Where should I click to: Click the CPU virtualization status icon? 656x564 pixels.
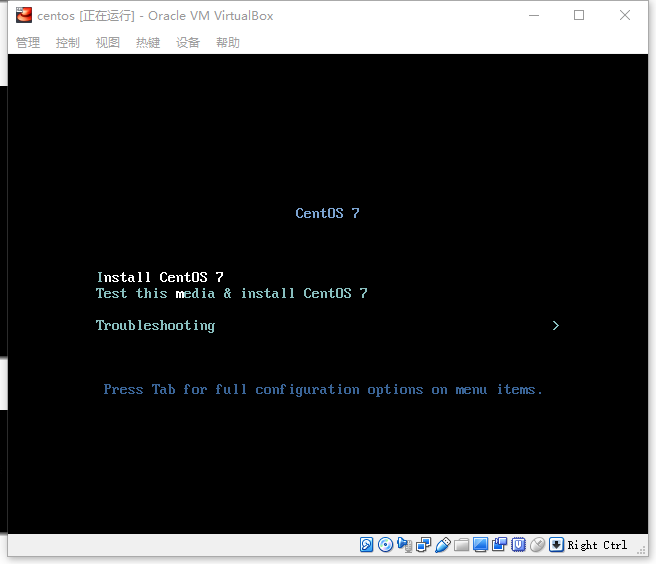518,545
